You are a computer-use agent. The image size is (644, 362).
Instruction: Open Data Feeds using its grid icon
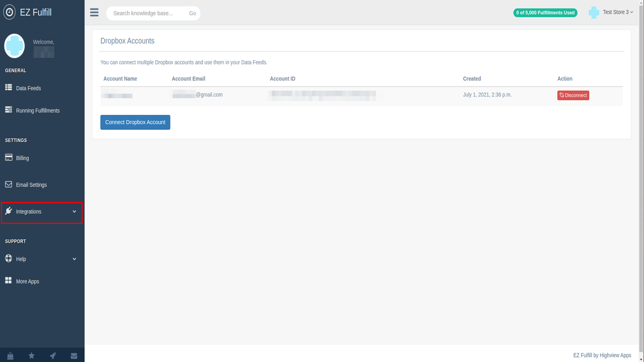(8, 87)
